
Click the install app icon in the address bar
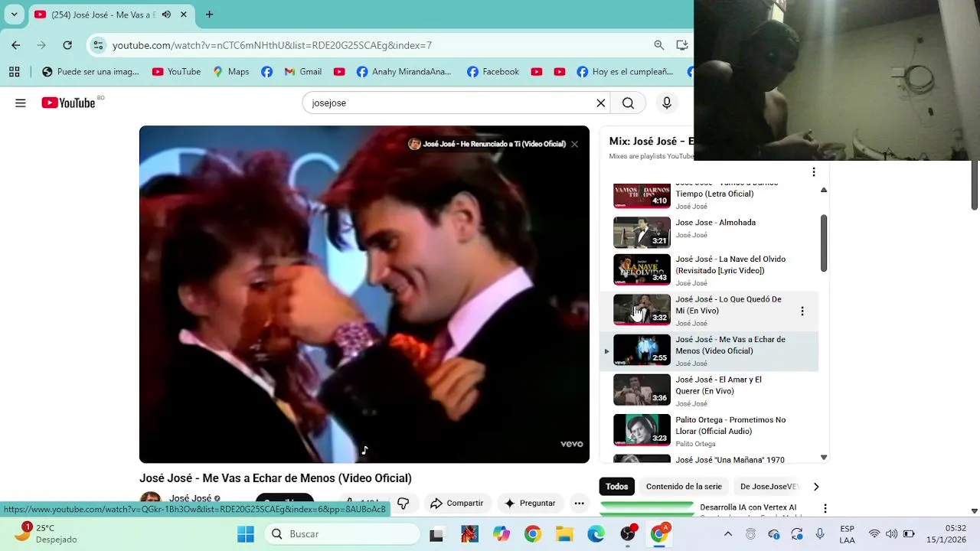(x=681, y=45)
